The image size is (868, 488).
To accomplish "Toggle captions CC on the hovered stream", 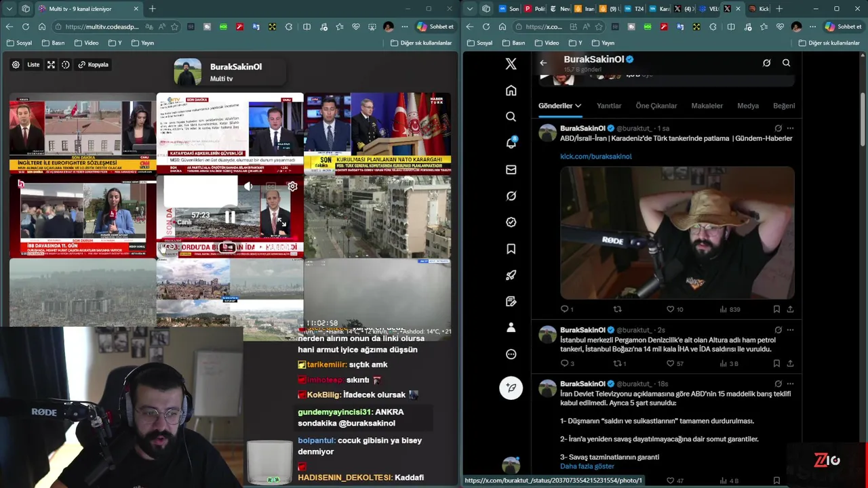I will [271, 186].
